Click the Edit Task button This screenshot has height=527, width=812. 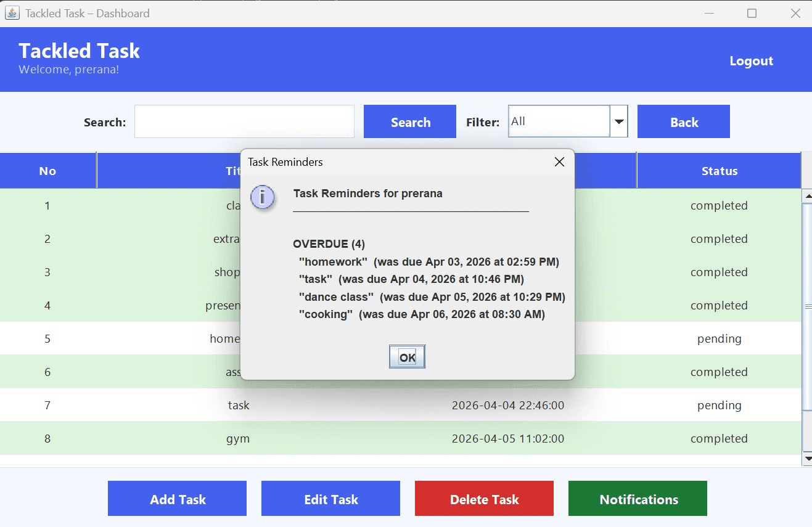point(330,499)
